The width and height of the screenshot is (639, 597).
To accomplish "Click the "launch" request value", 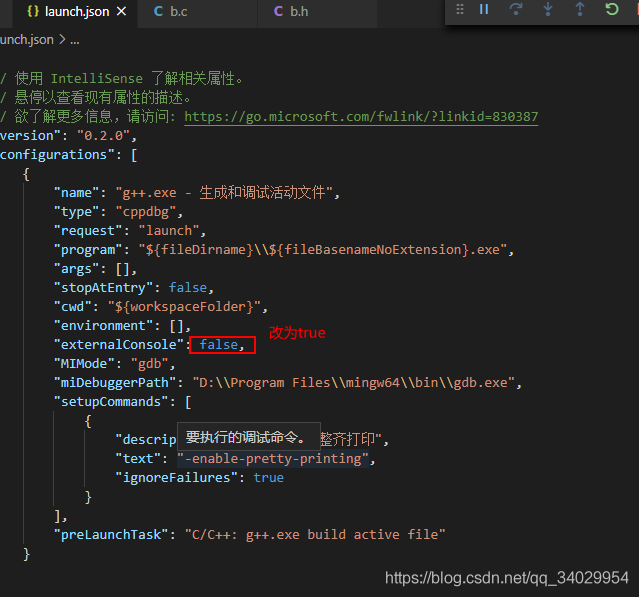I will point(169,231).
